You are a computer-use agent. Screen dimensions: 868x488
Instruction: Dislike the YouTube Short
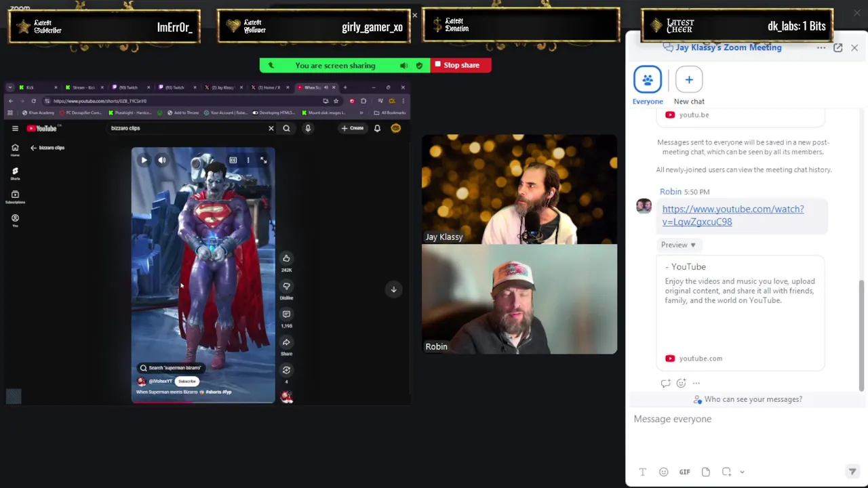coord(286,286)
